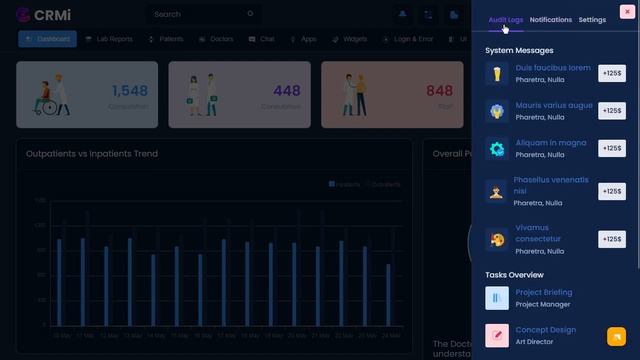Click the Project Manager subtitle text
Viewport: 640px width, 360px height.
click(542, 304)
